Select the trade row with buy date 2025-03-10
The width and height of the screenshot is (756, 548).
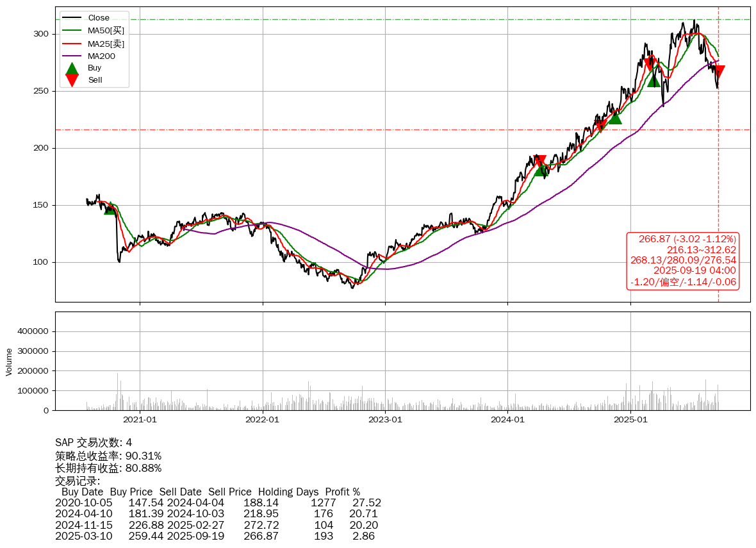(217, 536)
